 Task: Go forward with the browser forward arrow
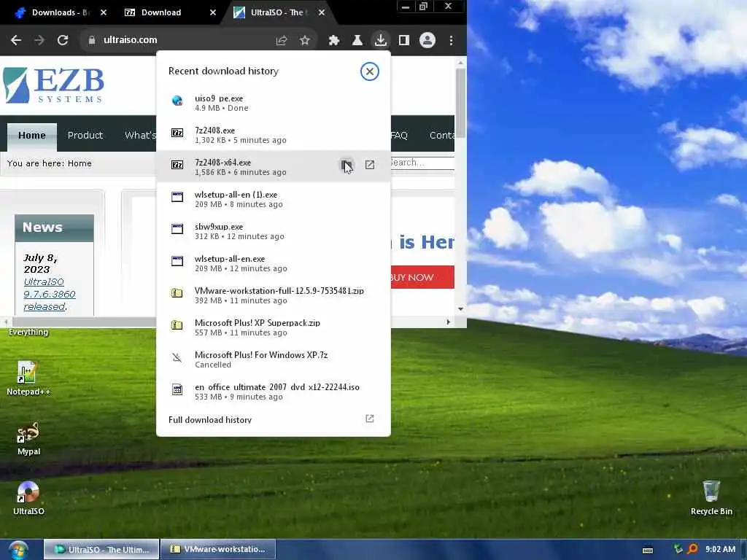(39, 41)
